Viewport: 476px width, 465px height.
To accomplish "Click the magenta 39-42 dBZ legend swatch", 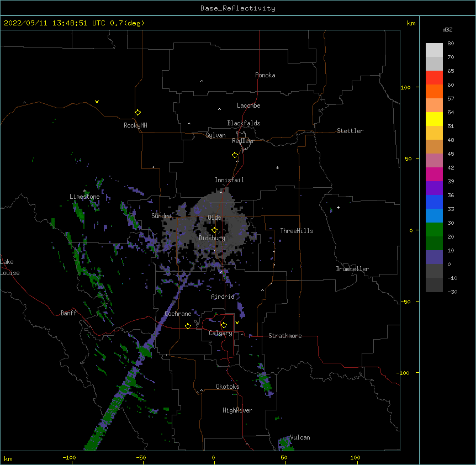I will [x=434, y=174].
